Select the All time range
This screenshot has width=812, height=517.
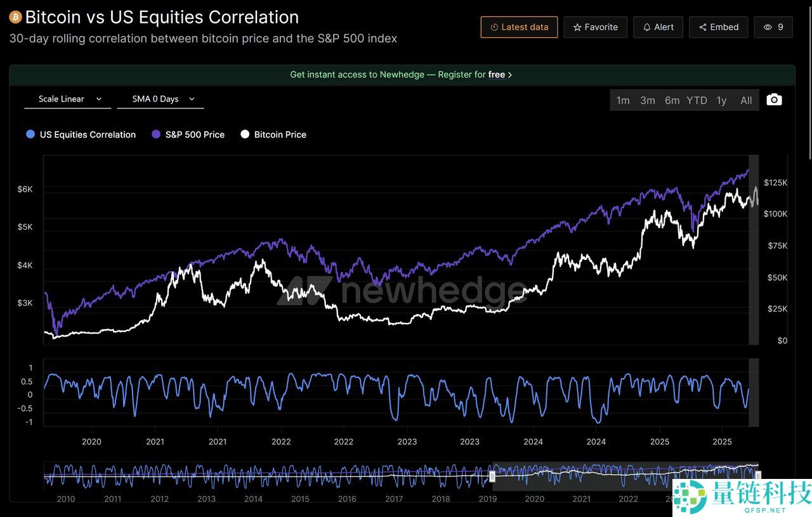click(746, 100)
